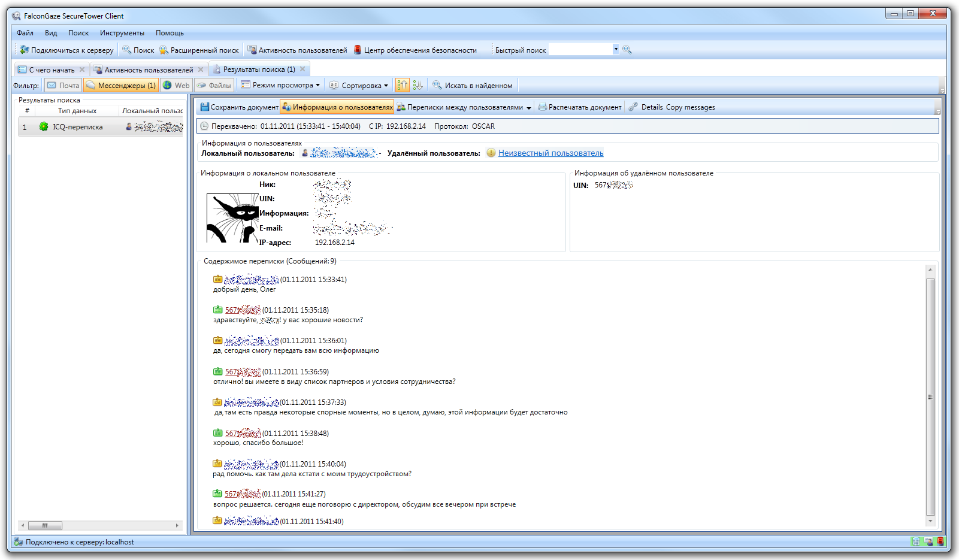This screenshot has height=560, width=959.
Task: Close the Результаты поиска (1) tab
Action: coord(302,69)
